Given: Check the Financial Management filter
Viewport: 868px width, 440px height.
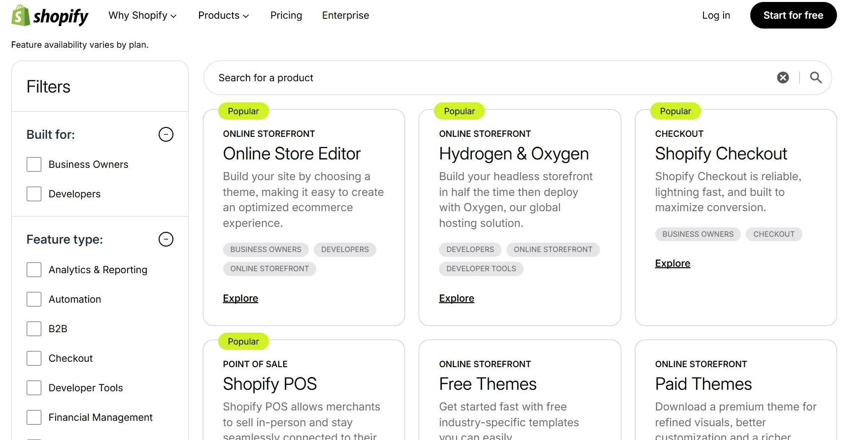Looking at the screenshot, I should [34, 417].
